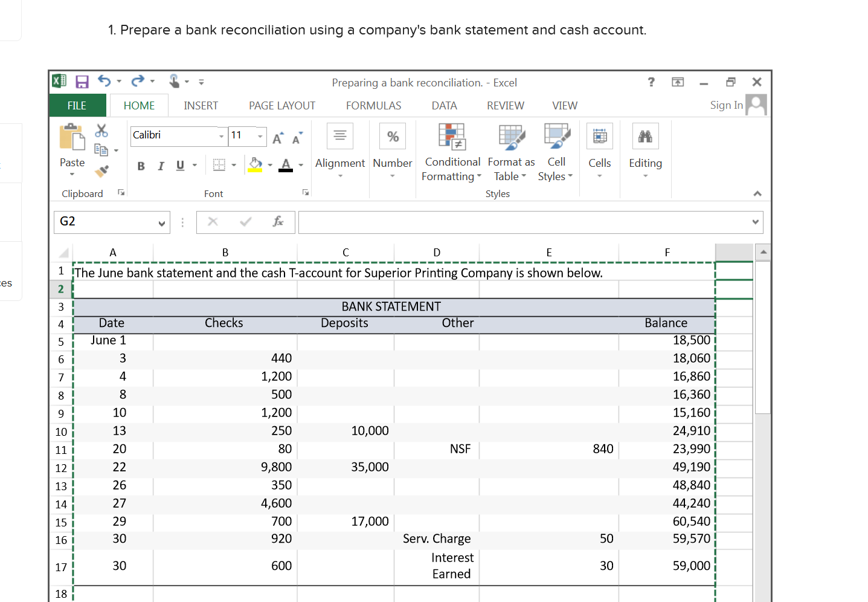Image resolution: width=868 pixels, height=602 pixels.
Task: Click the Help question mark icon
Action: [x=651, y=82]
